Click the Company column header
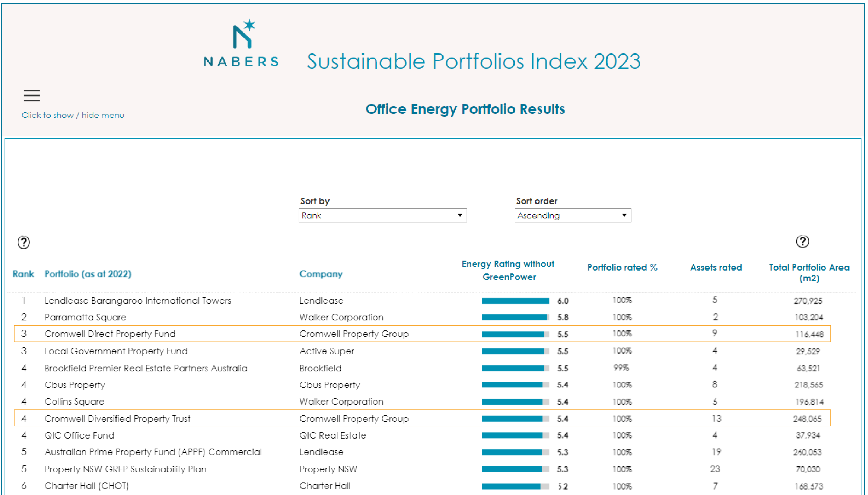 [321, 274]
